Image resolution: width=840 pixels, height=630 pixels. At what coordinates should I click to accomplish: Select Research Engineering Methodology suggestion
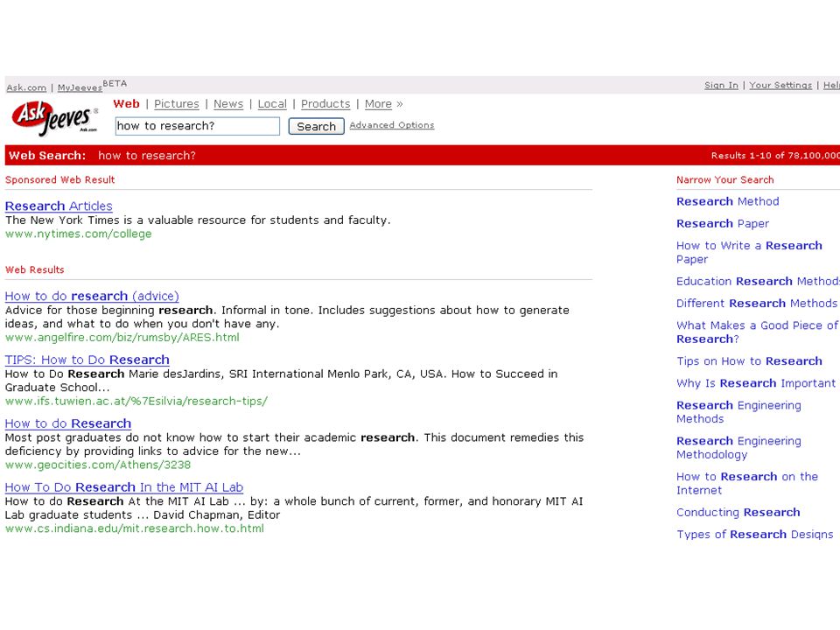[738, 448]
